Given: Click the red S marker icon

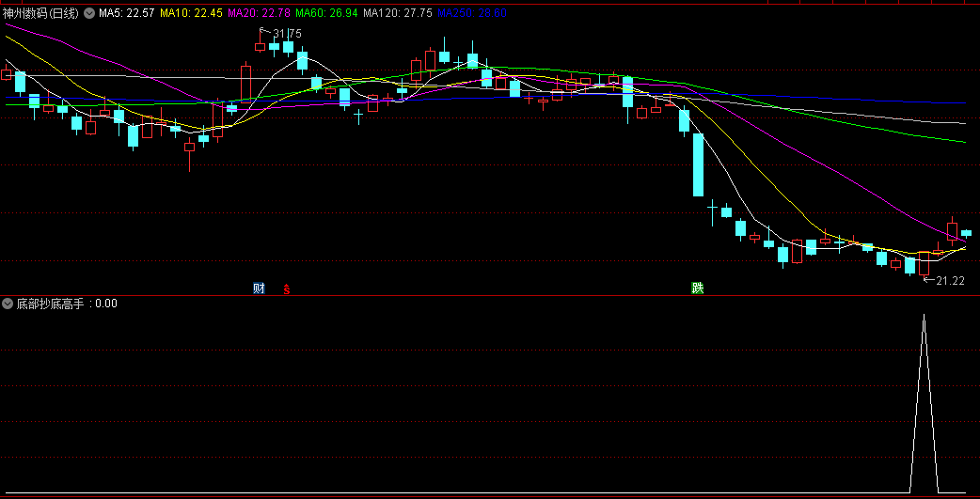Looking at the screenshot, I should [x=286, y=289].
